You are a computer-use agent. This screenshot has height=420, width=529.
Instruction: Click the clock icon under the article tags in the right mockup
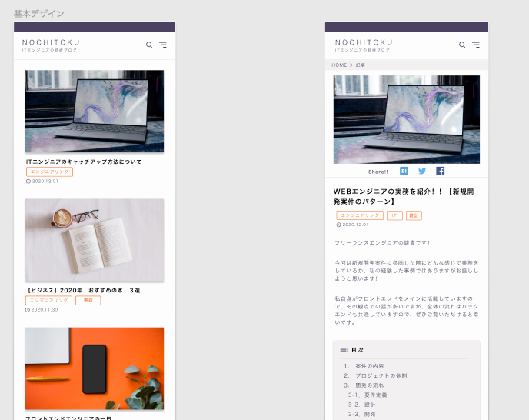tap(339, 225)
